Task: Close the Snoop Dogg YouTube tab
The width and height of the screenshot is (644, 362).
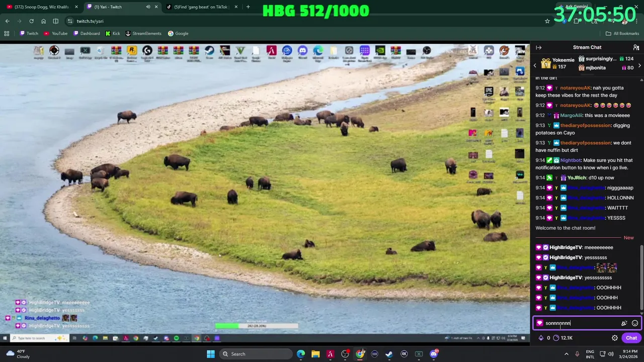Action: click(x=76, y=7)
